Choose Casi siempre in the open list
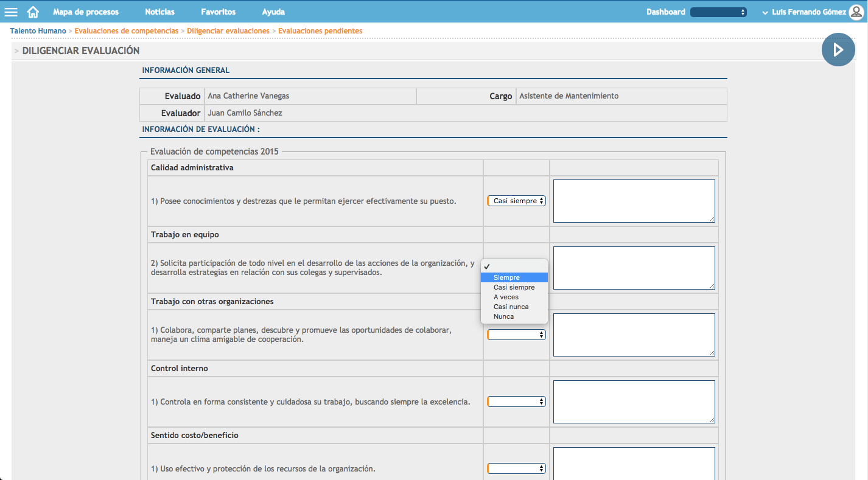 tap(514, 287)
